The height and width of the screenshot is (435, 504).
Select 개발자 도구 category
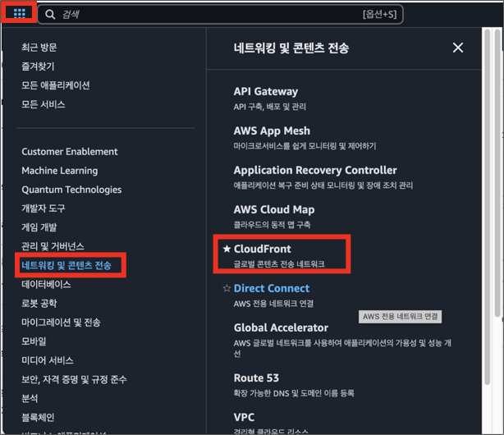tap(43, 208)
